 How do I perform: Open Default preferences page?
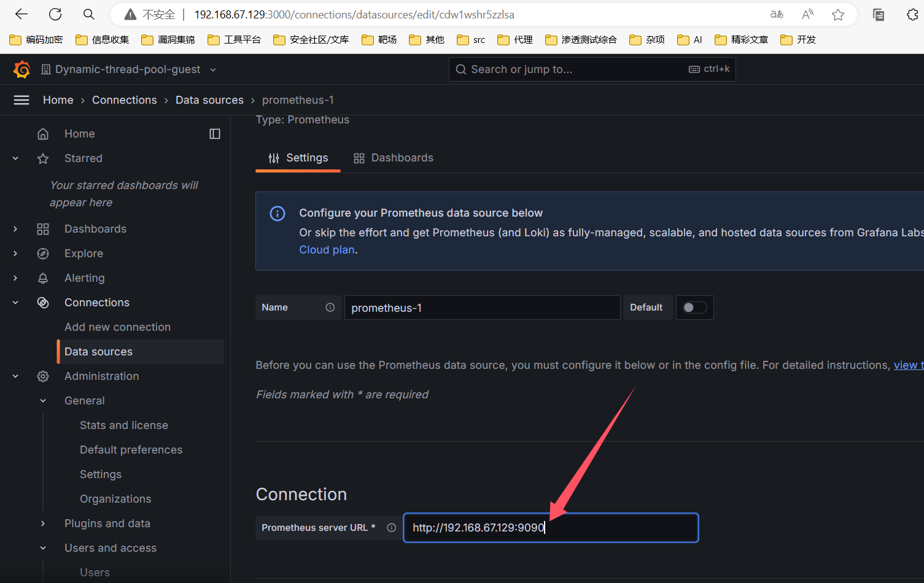pos(131,450)
